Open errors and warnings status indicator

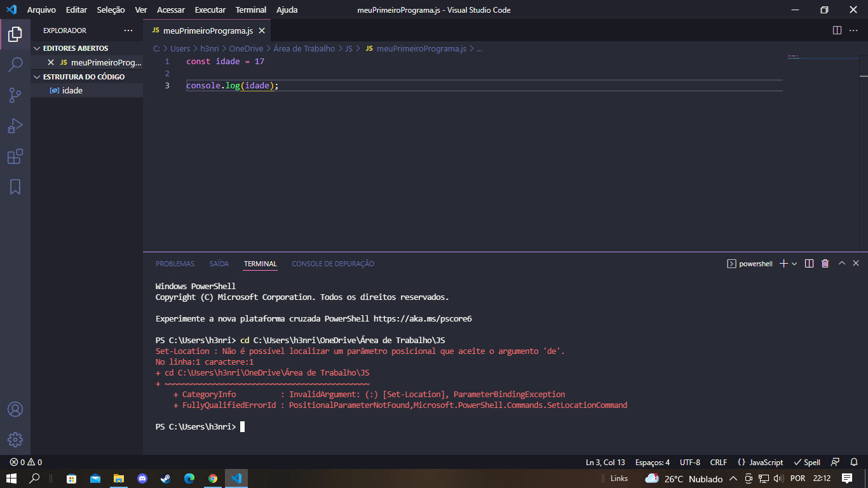tap(26, 462)
